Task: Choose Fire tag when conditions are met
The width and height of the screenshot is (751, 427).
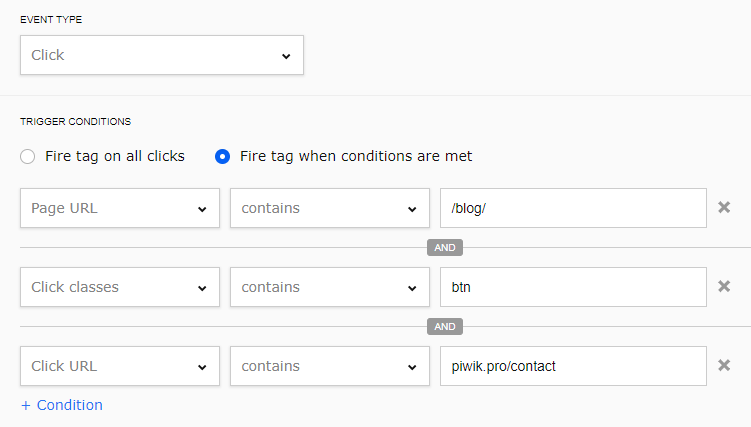Action: point(223,156)
